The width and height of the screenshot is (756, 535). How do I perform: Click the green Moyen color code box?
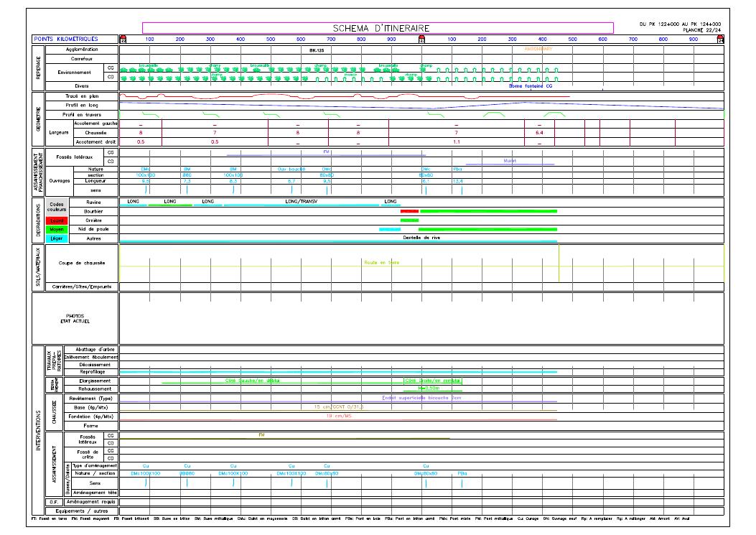(56, 229)
